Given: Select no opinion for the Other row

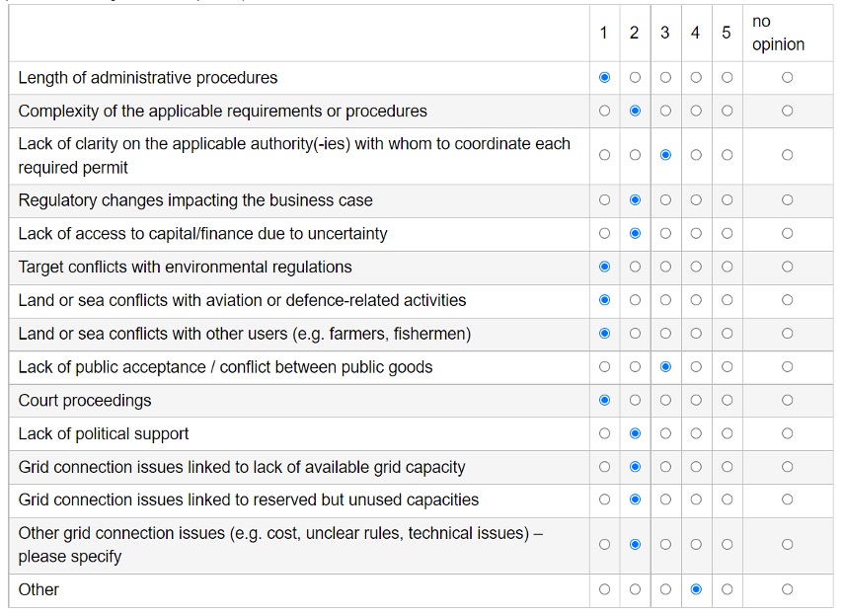Looking at the screenshot, I should (787, 589).
